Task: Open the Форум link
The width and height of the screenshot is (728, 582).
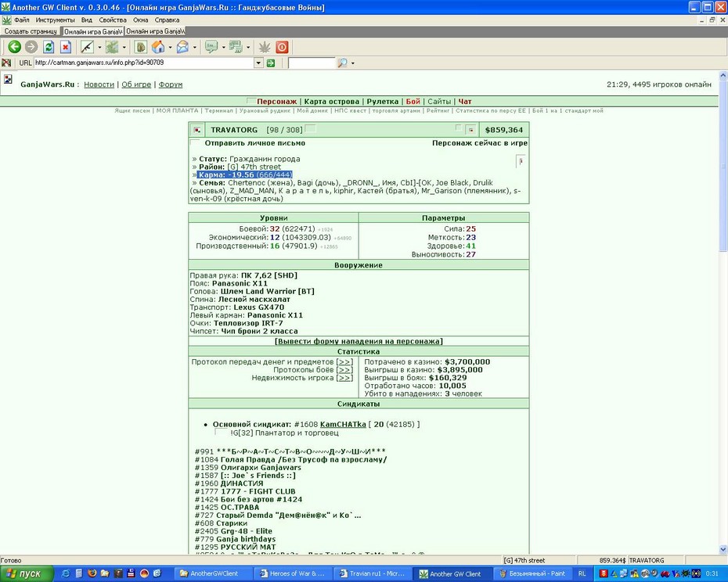Action: pyautogui.click(x=171, y=84)
